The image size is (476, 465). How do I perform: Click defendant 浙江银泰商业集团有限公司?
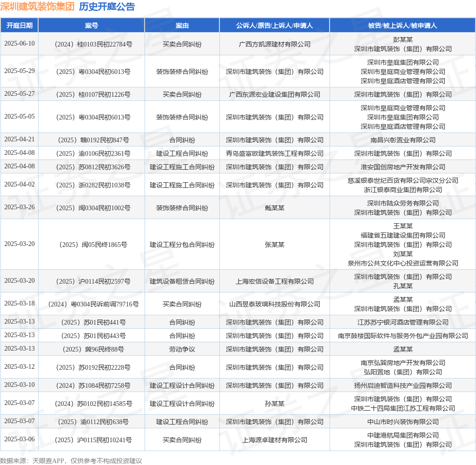[403, 190]
